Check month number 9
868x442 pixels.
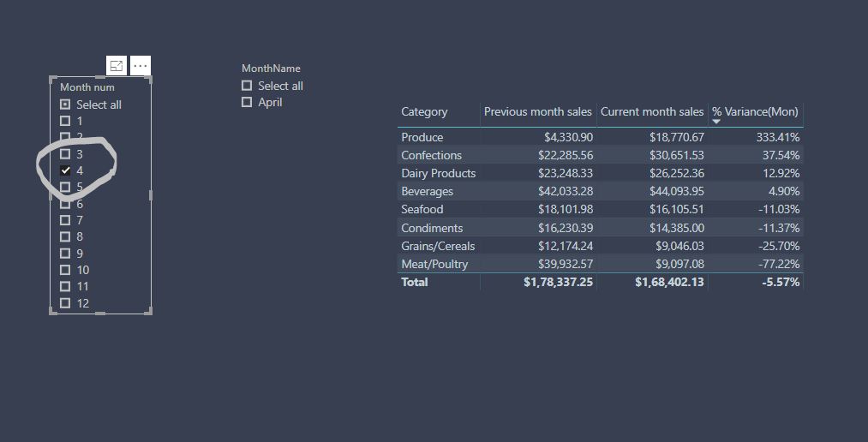coord(65,254)
